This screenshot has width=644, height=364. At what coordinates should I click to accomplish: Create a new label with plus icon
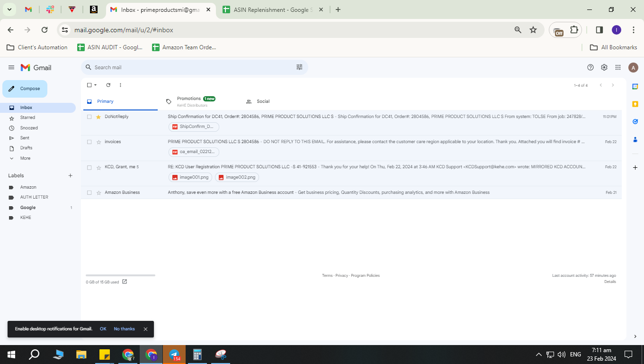(71, 175)
